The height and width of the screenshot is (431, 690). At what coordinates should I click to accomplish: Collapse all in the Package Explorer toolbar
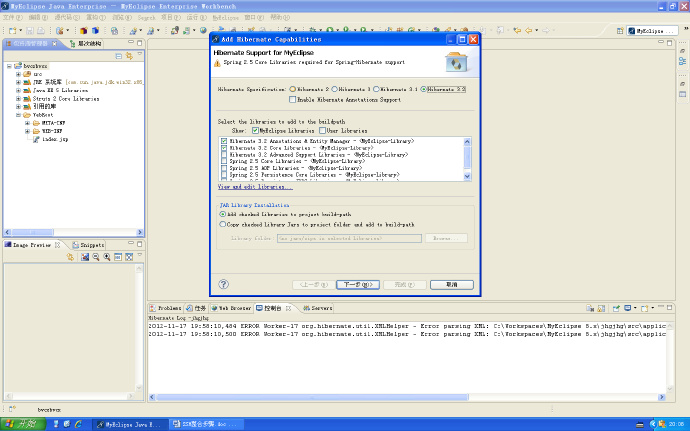[x=118, y=56]
